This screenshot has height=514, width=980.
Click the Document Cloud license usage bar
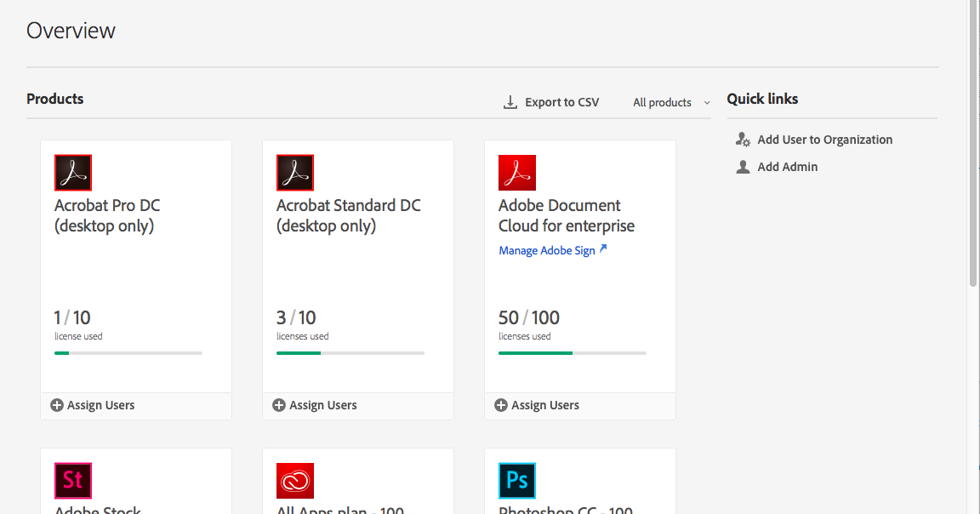[x=572, y=353]
